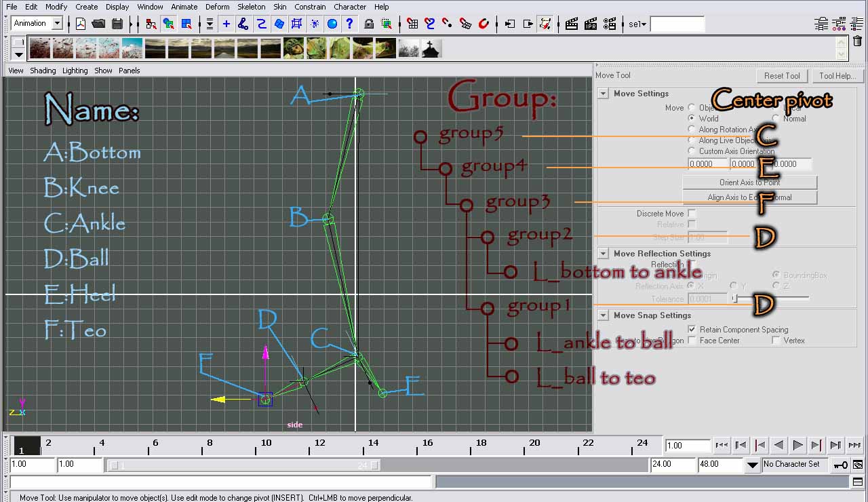Click the auto keyframe key icon

click(840, 465)
